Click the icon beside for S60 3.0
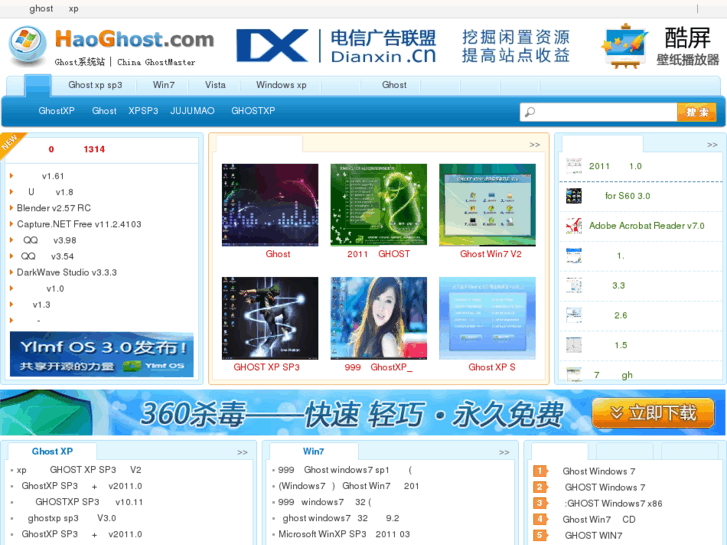727x545 pixels. pos(574,196)
